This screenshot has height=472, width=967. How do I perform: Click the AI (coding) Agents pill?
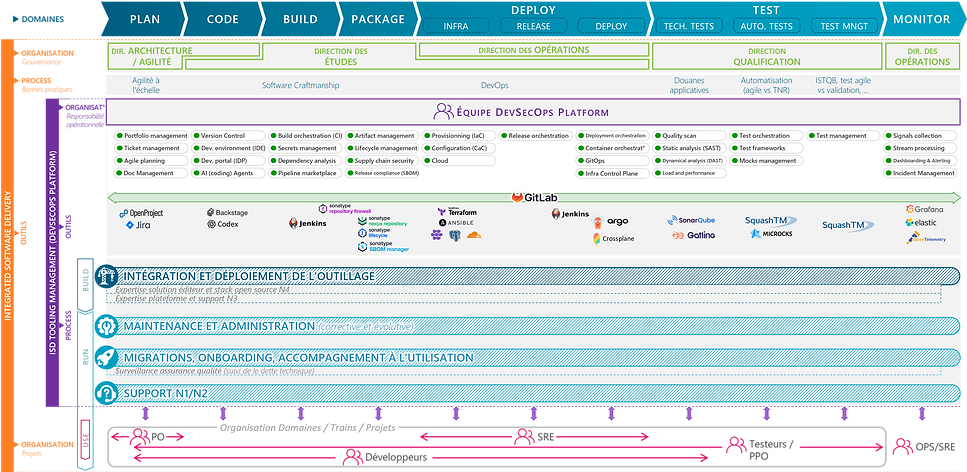pos(228,173)
